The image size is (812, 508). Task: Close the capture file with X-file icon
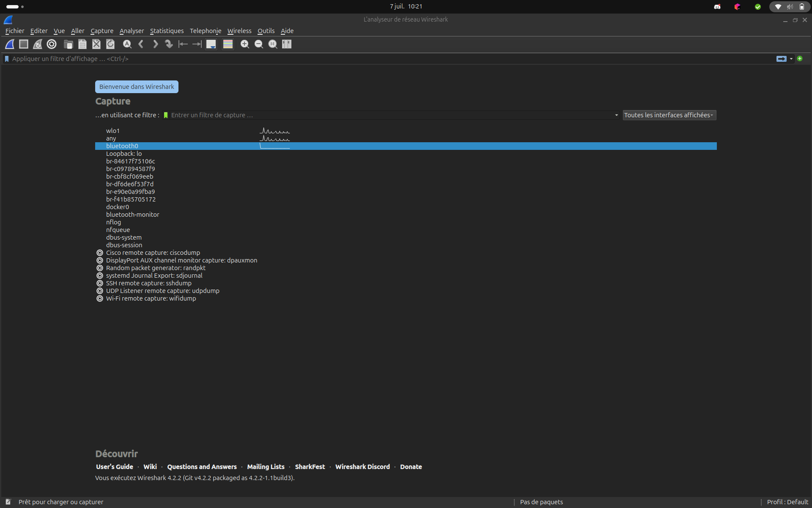click(x=96, y=44)
